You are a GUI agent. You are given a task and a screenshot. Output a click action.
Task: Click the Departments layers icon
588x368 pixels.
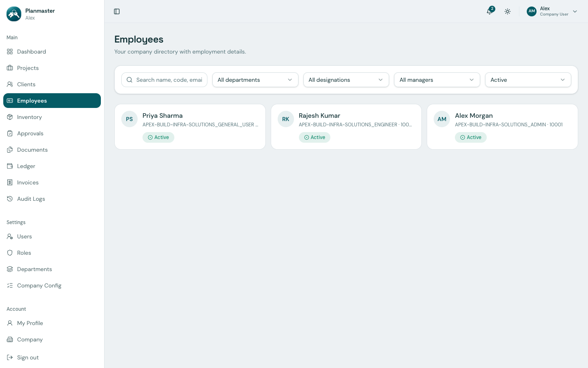[x=10, y=269]
